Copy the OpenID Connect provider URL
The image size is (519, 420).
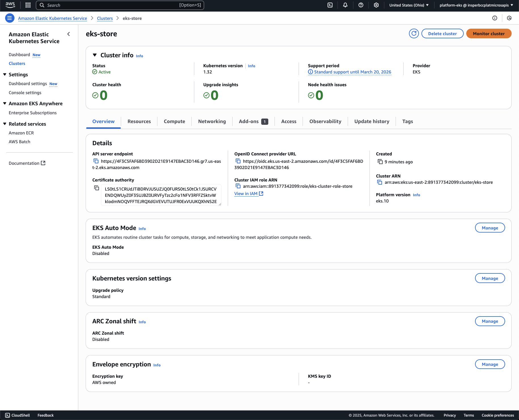pyautogui.click(x=238, y=161)
